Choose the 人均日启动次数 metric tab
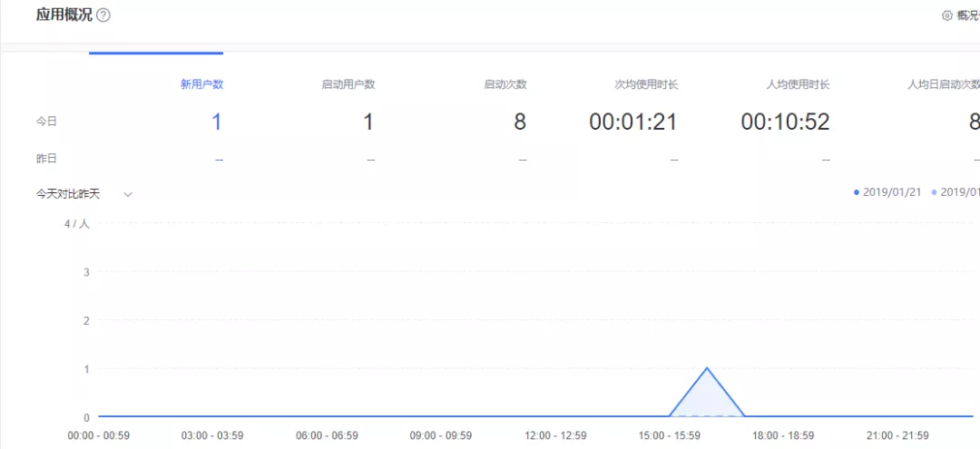The height and width of the screenshot is (449, 980). tap(944, 84)
